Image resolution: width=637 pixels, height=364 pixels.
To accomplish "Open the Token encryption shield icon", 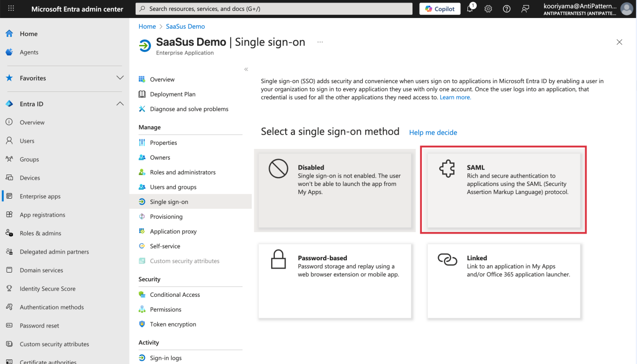I will (x=142, y=324).
